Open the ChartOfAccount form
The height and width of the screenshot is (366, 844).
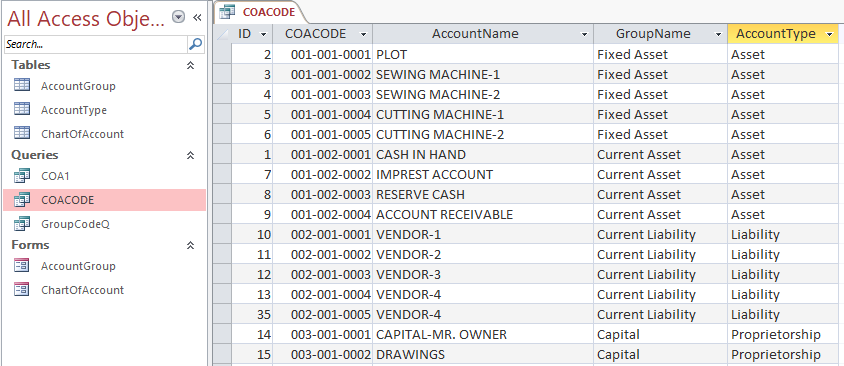coord(82,290)
